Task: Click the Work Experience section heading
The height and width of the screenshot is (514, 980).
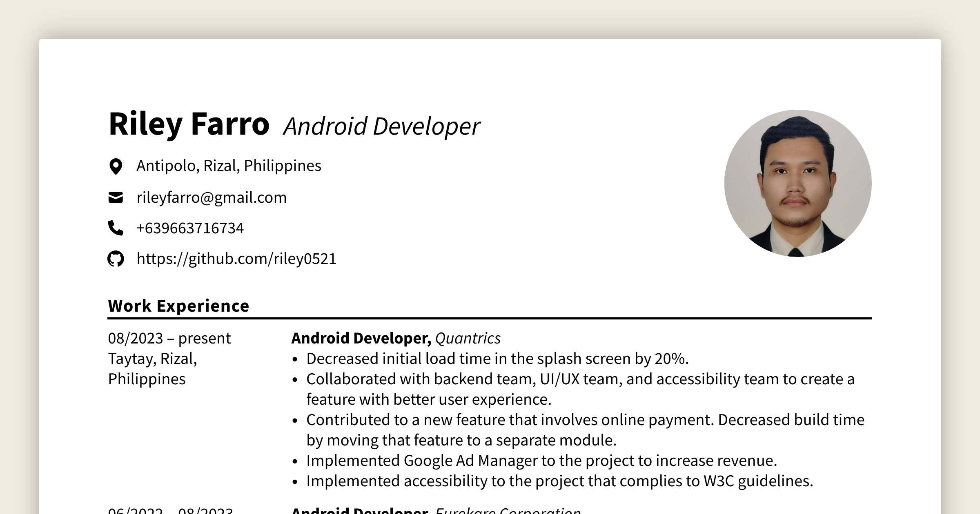Action: point(178,305)
